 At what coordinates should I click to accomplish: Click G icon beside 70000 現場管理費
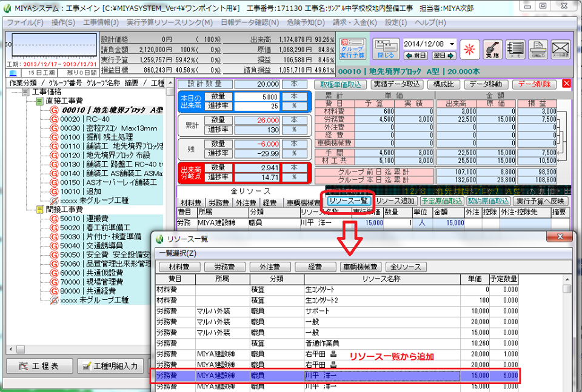54,282
